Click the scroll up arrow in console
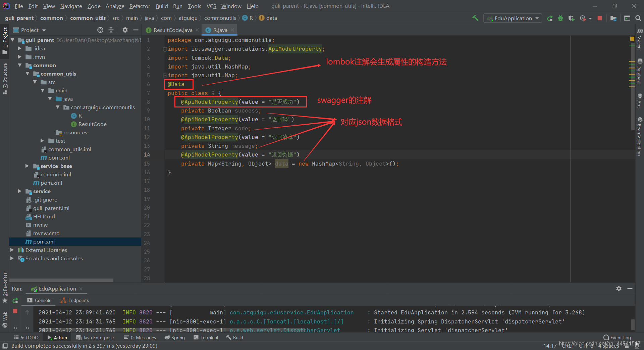This screenshot has height=350, width=644. (27, 312)
